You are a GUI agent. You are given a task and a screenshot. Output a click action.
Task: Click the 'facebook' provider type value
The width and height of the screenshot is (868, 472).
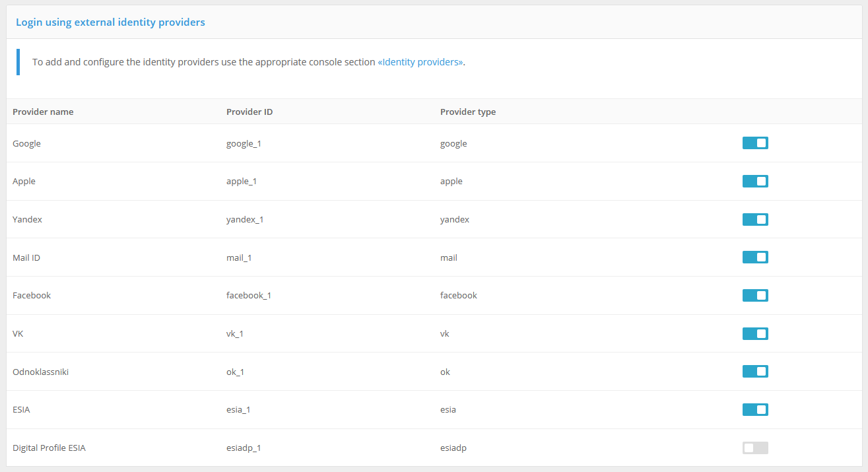pos(459,295)
